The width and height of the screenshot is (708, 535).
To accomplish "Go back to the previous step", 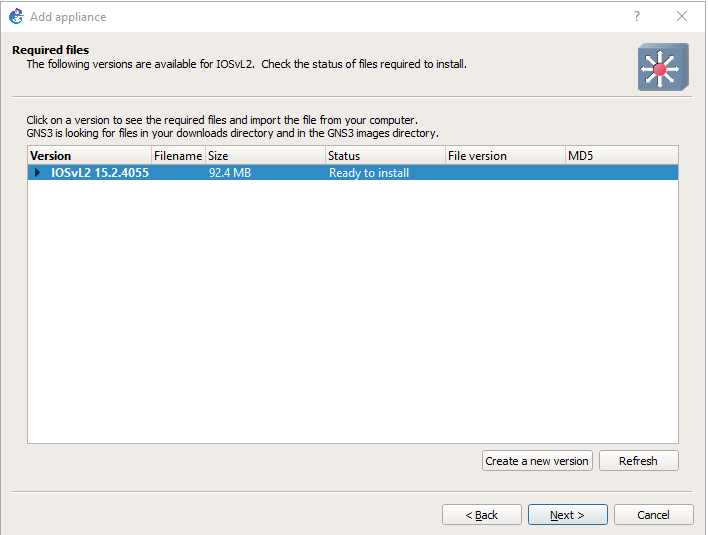I will click(482, 515).
